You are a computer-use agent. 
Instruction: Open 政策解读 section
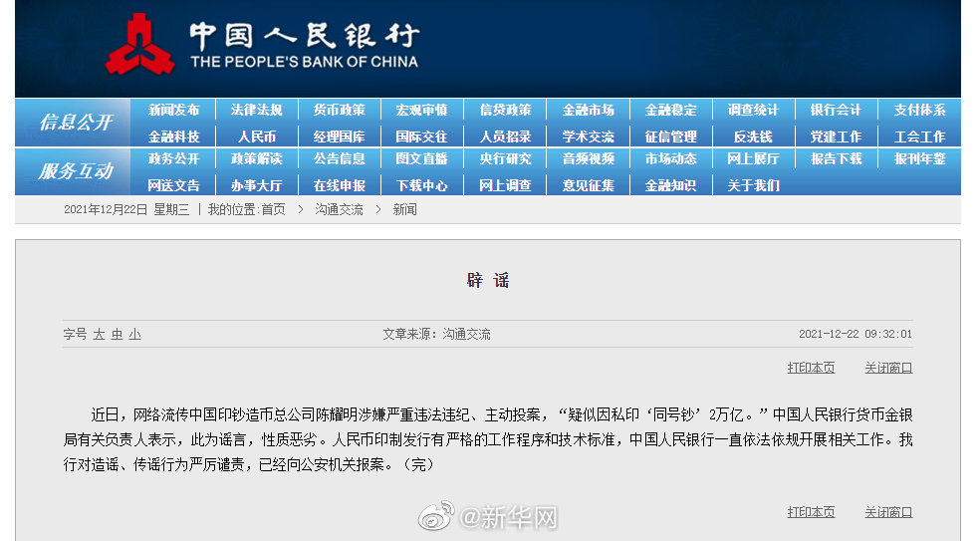click(256, 158)
